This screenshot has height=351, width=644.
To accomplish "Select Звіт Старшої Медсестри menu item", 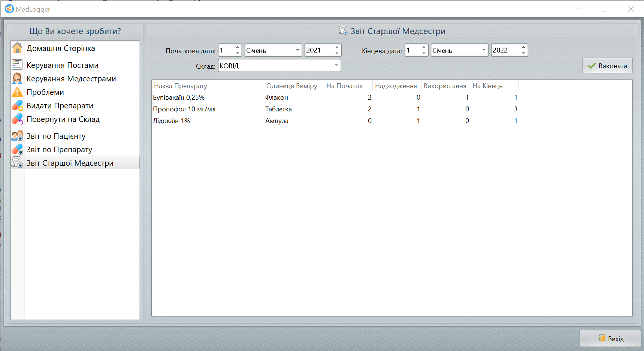I will click(70, 163).
